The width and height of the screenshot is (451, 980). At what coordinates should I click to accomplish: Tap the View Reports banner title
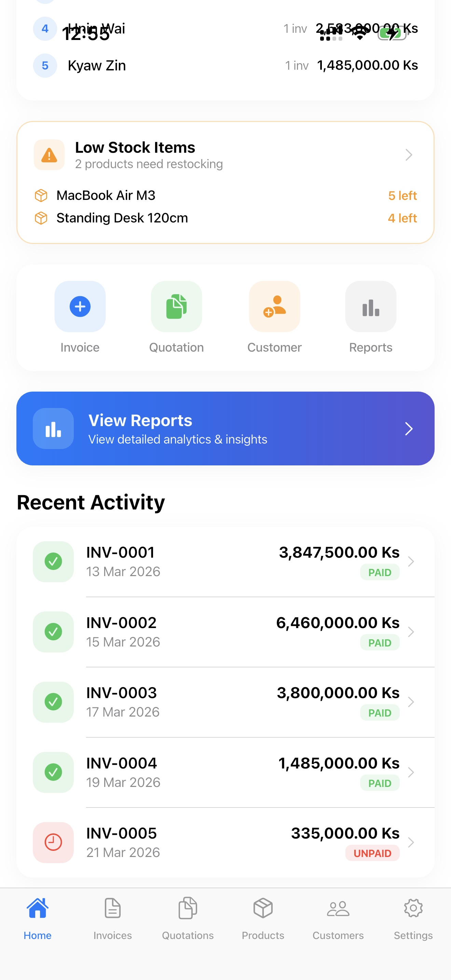(140, 420)
